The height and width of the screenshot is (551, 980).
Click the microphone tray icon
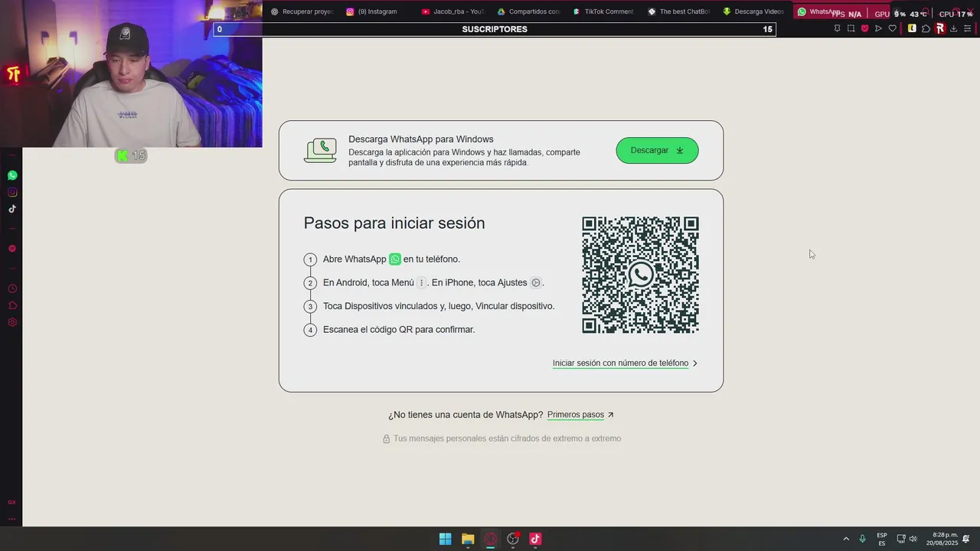863,539
